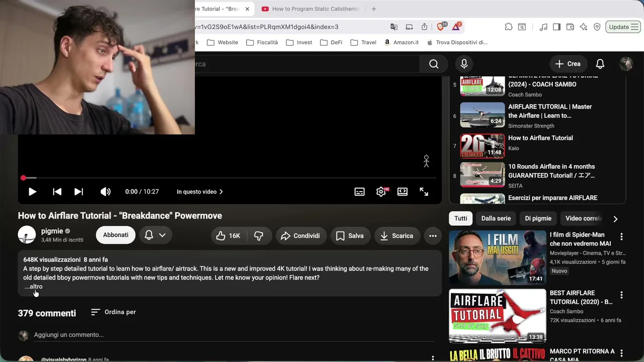Click the YouTube search text field
The image size is (644, 362).
click(x=307, y=64)
